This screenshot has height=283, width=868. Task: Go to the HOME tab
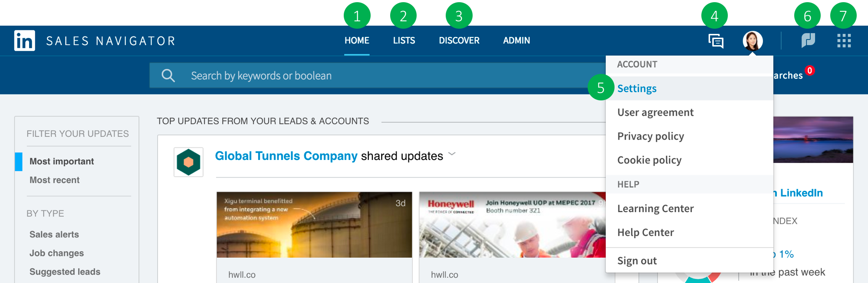[x=357, y=40]
